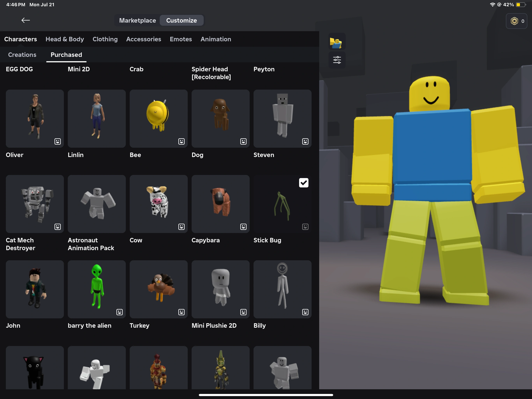Click the emote face icon on Billy
Viewport: 532px width, 399px height.
pyautogui.click(x=305, y=312)
